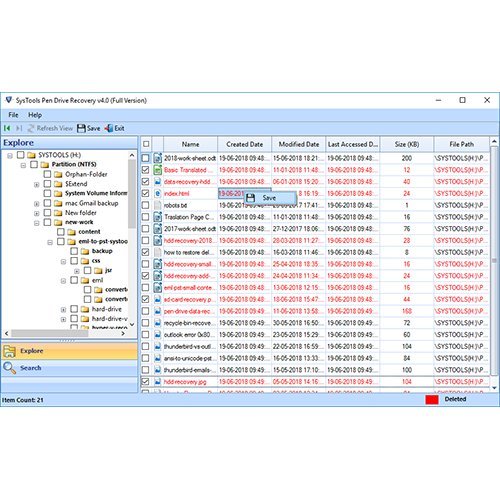Toggle the select-all checkbox in table header

pos(146,144)
